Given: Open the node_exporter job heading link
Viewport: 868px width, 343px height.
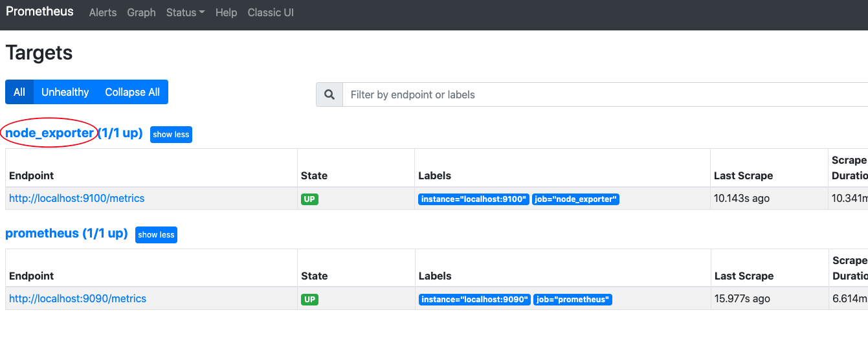Looking at the screenshot, I should [x=74, y=133].
